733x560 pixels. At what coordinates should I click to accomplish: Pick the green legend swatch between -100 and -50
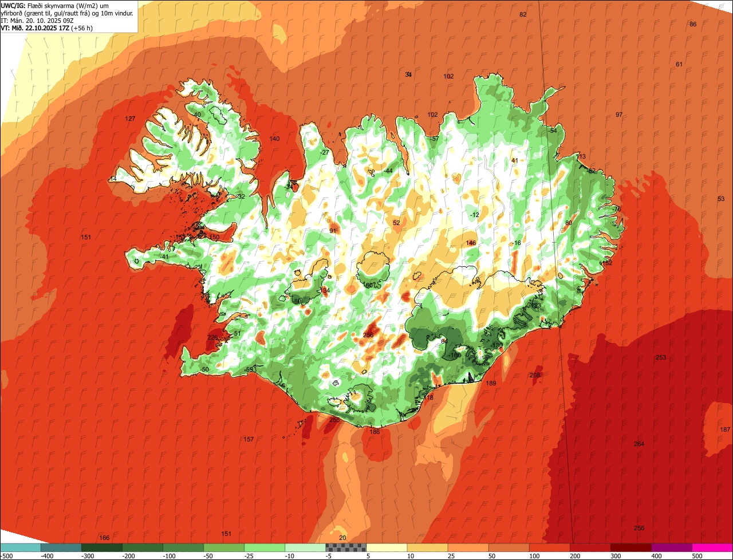click(183, 547)
